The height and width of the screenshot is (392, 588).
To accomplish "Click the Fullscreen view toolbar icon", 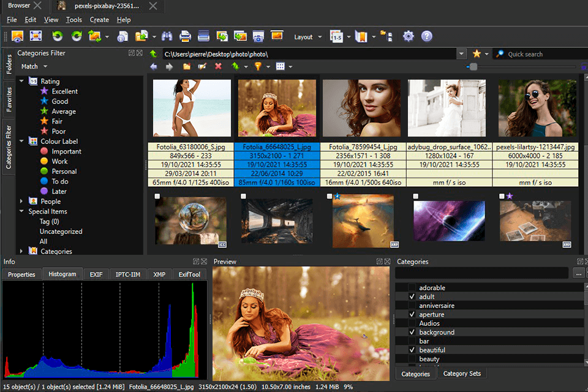I will point(36,37).
